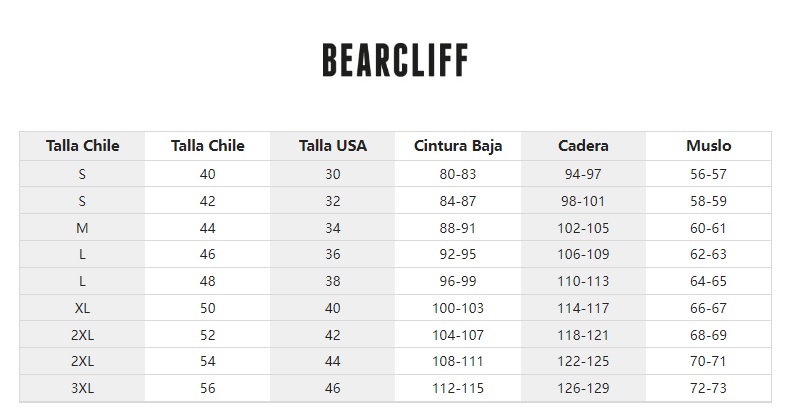The image size is (788, 414).
Task: Select the Cintura Baja column header
Action: tap(458, 146)
